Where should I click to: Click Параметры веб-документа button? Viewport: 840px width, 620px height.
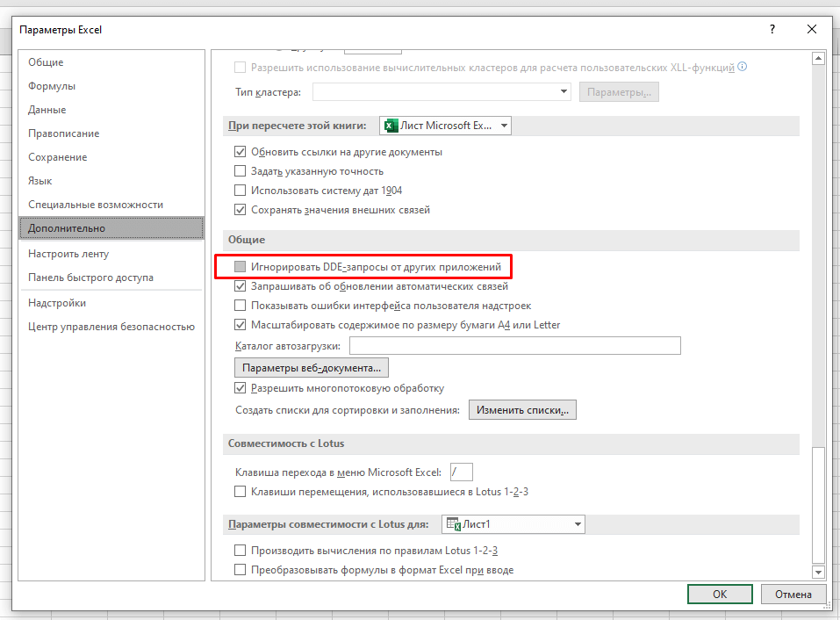coord(312,368)
